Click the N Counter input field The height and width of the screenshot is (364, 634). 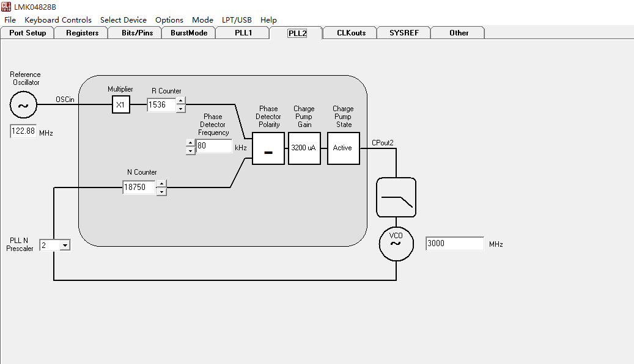139,187
